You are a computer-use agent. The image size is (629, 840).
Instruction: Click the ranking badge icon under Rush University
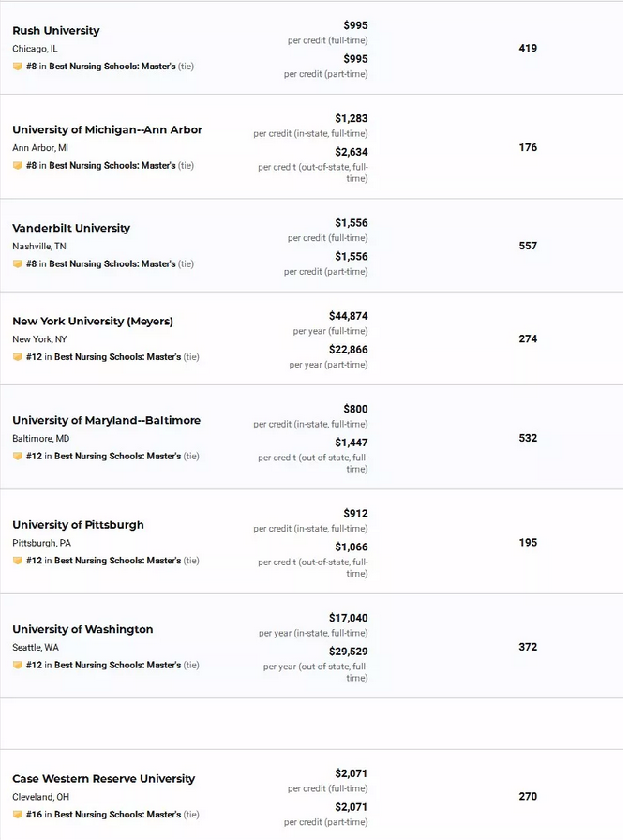pos(18,67)
